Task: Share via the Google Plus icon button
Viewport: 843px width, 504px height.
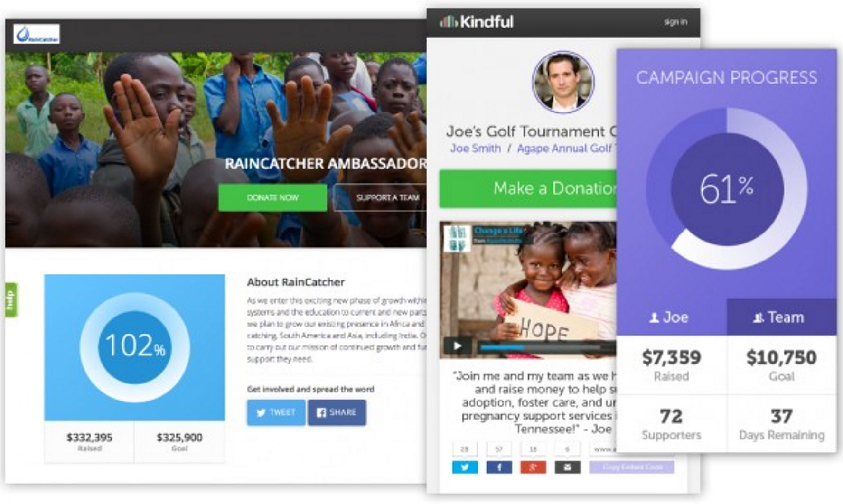Action: [533, 467]
